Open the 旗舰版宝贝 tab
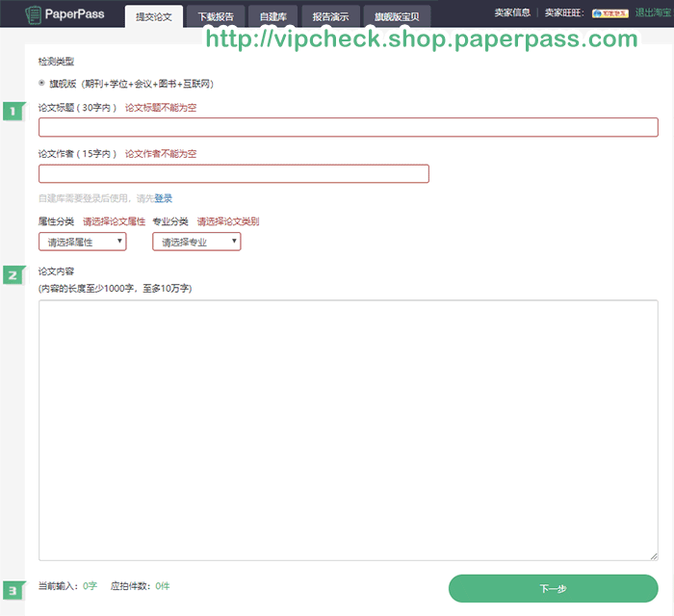Image resolution: width=674 pixels, height=616 pixels. point(397,16)
